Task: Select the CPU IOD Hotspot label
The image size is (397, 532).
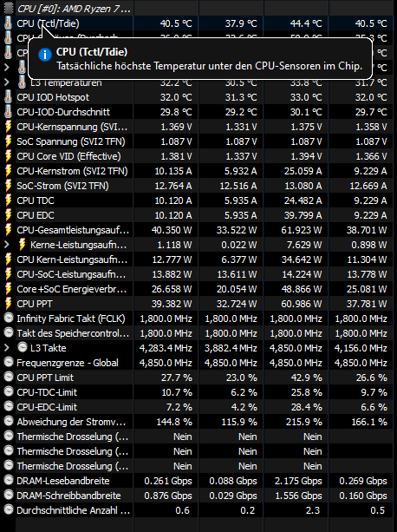Action: (53, 97)
